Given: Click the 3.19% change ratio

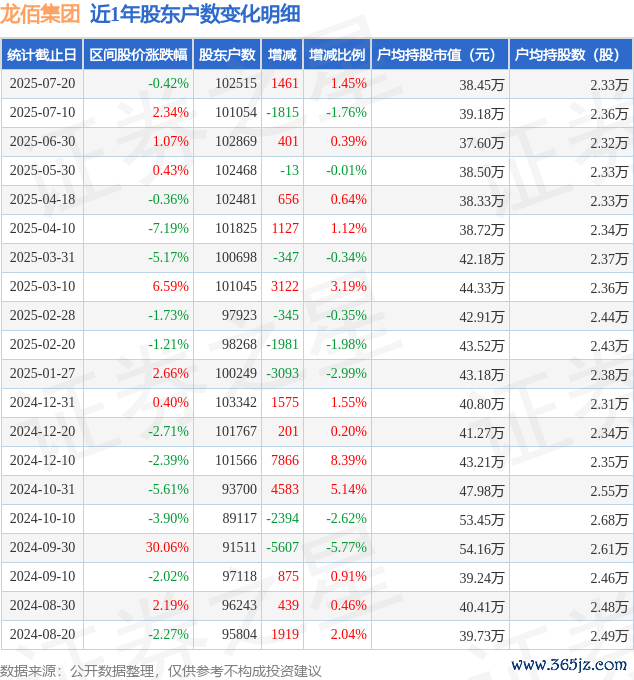Looking at the screenshot, I should (x=349, y=286).
